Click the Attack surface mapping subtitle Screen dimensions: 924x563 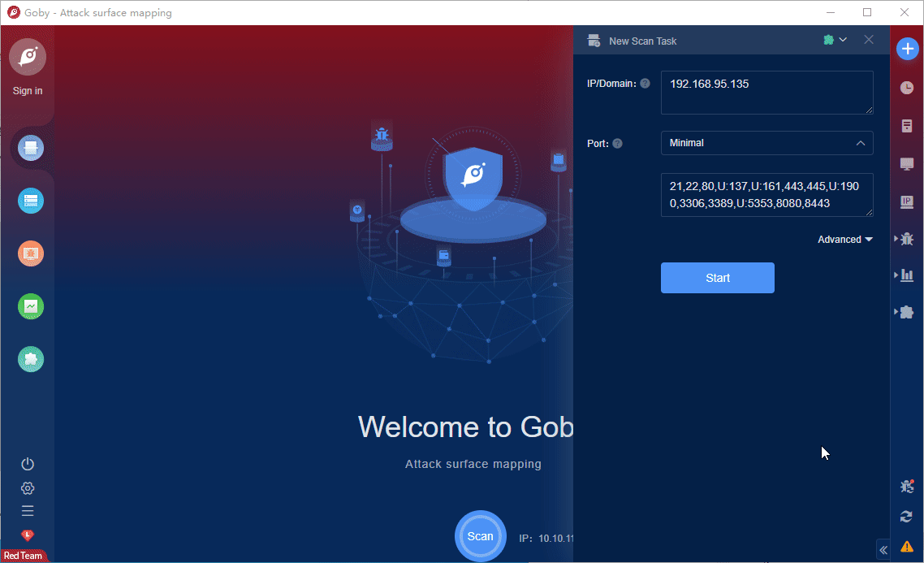point(473,464)
